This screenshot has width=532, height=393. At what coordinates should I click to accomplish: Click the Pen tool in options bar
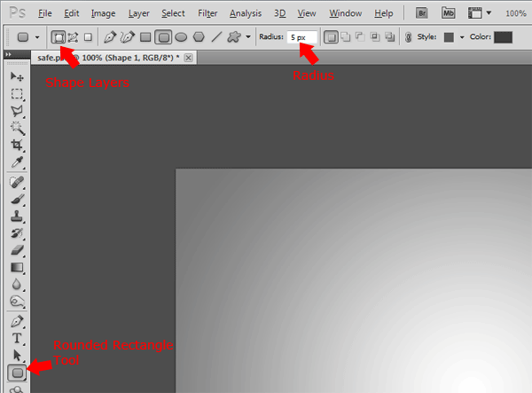(110, 36)
